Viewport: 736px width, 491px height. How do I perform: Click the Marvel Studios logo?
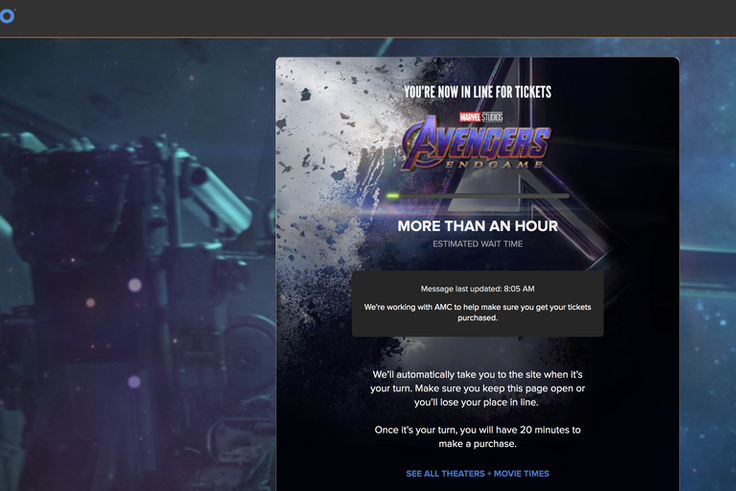click(x=481, y=117)
